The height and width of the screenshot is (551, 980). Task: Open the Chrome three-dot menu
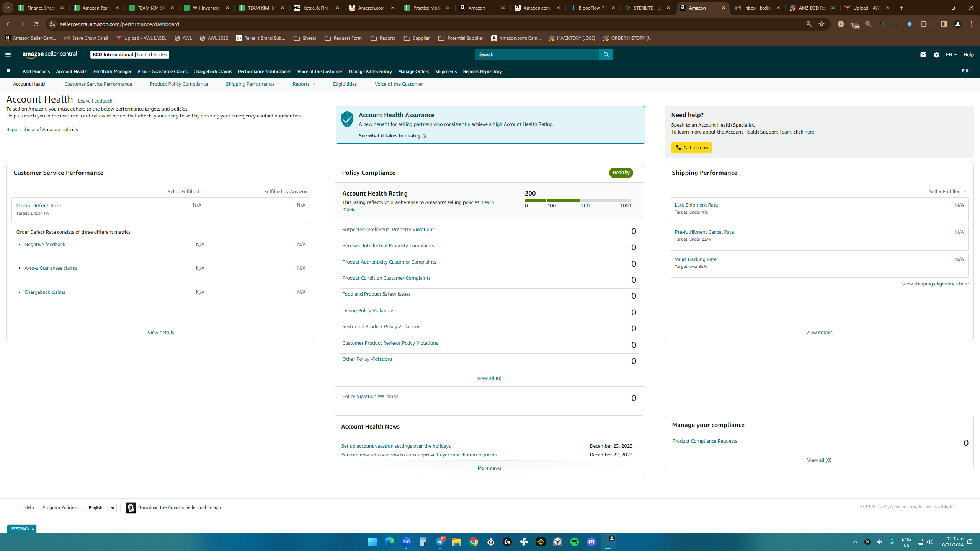(x=972, y=24)
